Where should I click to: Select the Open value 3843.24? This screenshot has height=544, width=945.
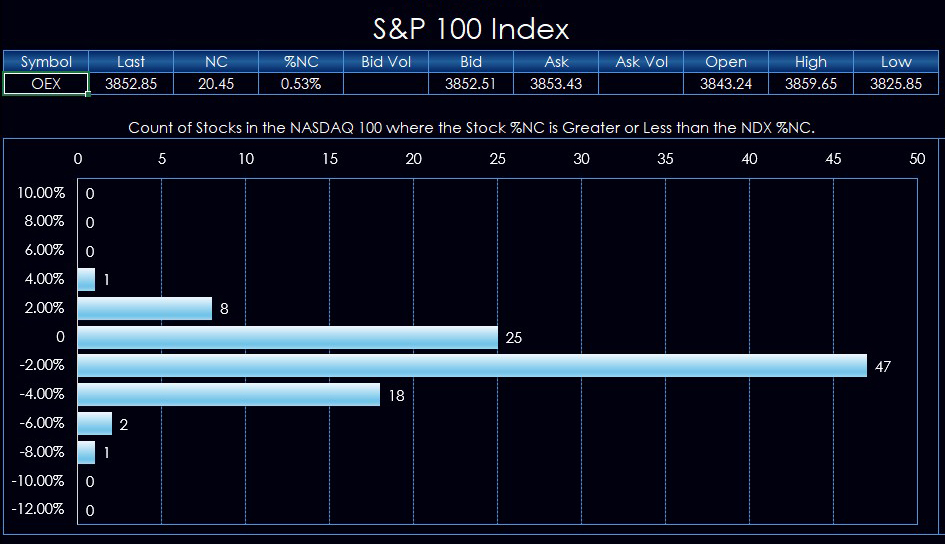coord(726,84)
